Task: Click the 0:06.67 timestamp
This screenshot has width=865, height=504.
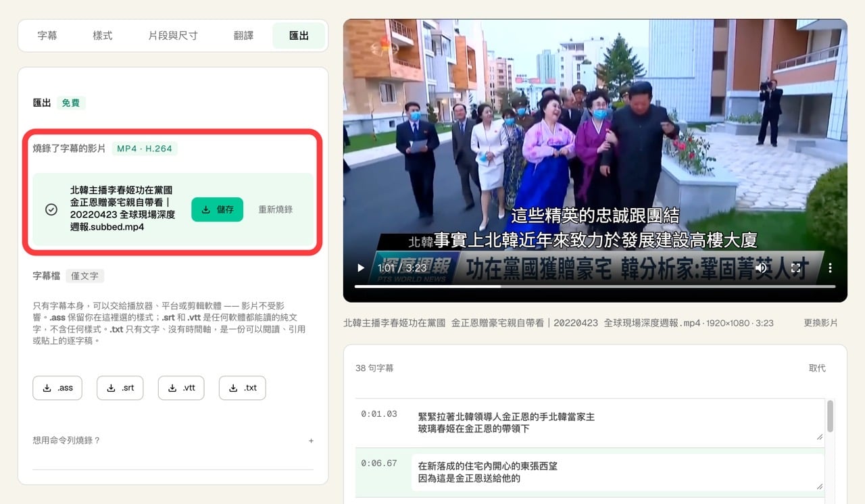Action: (x=379, y=463)
